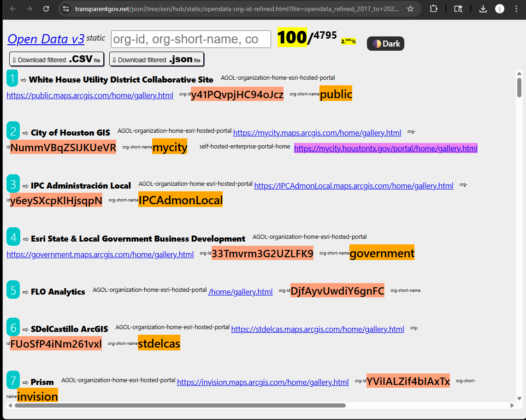Click number badge 2 for City of Houston

coord(13,130)
